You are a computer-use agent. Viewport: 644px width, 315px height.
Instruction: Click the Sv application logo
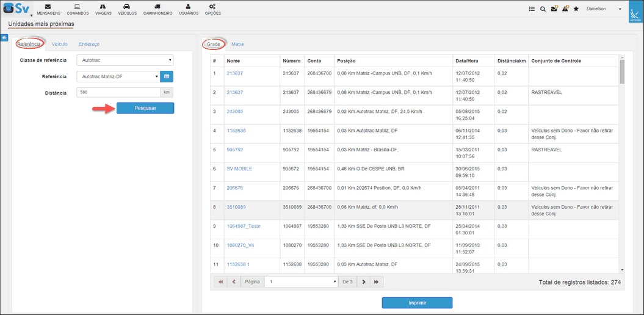tap(16, 8)
